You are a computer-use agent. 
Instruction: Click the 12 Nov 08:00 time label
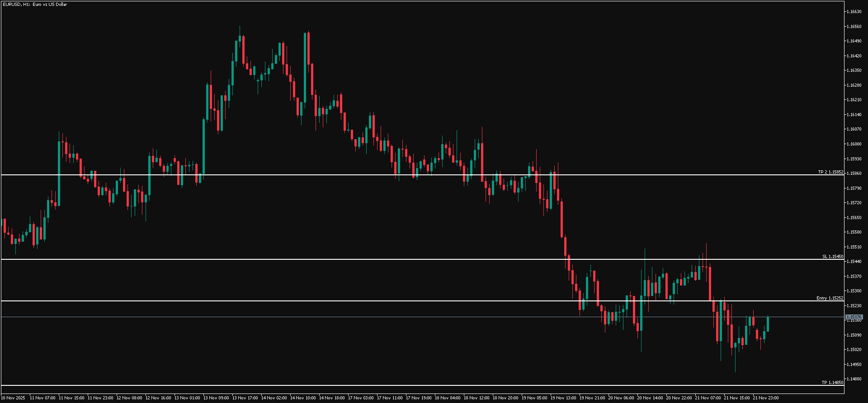pyautogui.click(x=129, y=398)
